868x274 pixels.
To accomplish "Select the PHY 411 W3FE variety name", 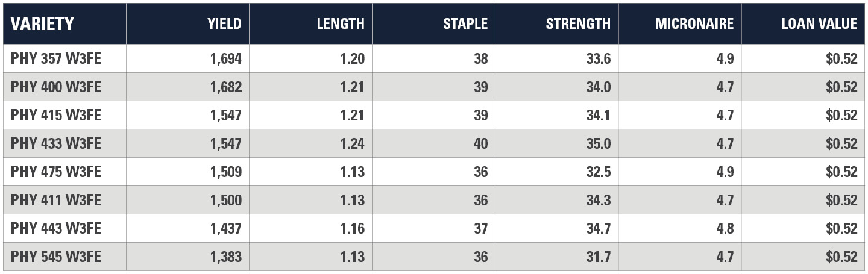I will [55, 200].
